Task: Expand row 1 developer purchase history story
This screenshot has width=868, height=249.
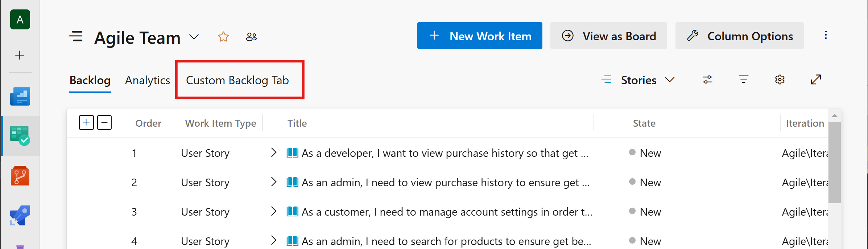Action: (x=274, y=153)
